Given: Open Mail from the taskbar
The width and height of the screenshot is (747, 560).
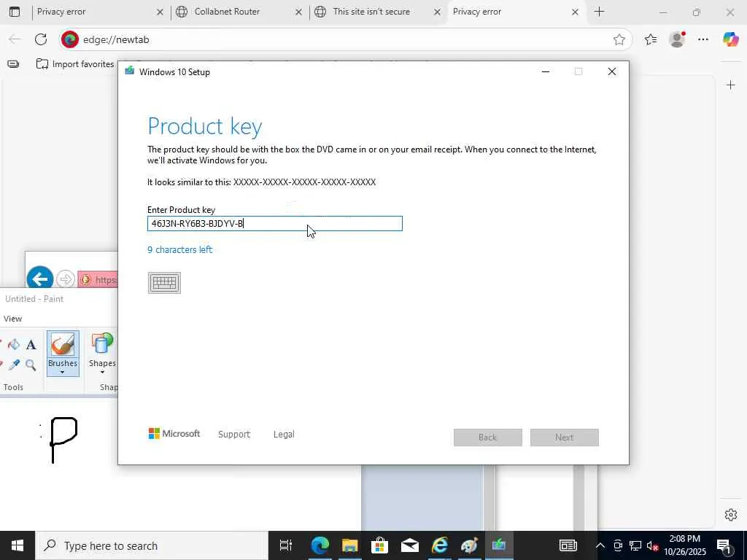Looking at the screenshot, I should click(410, 545).
